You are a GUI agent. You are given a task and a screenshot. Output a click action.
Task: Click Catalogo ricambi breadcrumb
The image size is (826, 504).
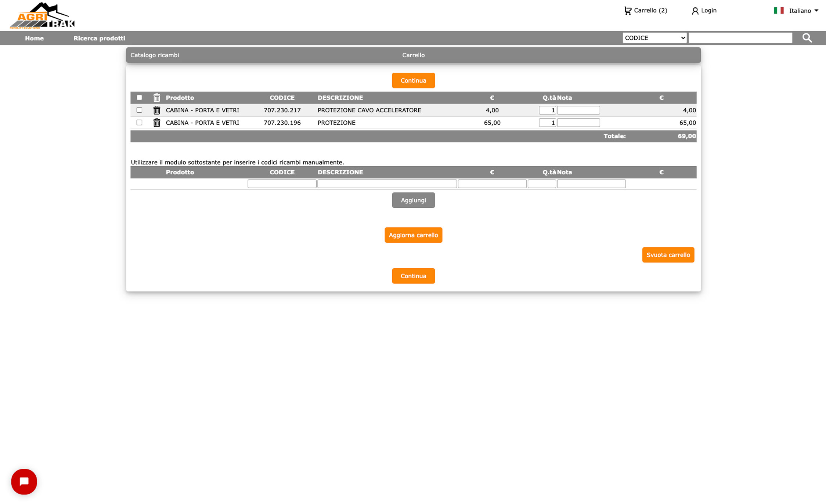tap(155, 55)
